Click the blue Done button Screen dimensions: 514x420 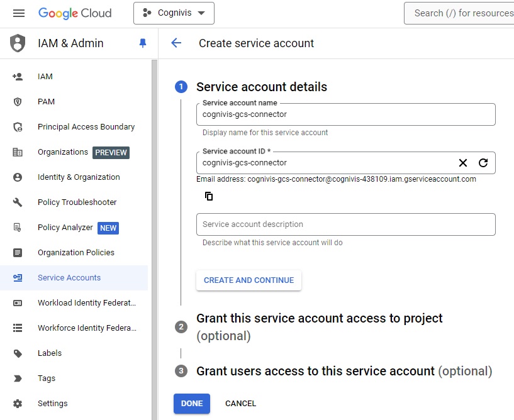click(x=192, y=404)
